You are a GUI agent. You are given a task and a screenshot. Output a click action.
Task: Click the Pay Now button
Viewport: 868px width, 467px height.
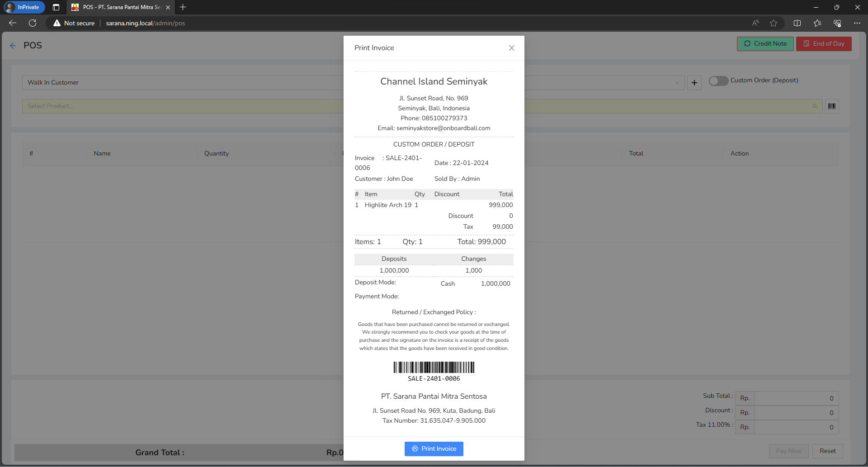point(788,451)
